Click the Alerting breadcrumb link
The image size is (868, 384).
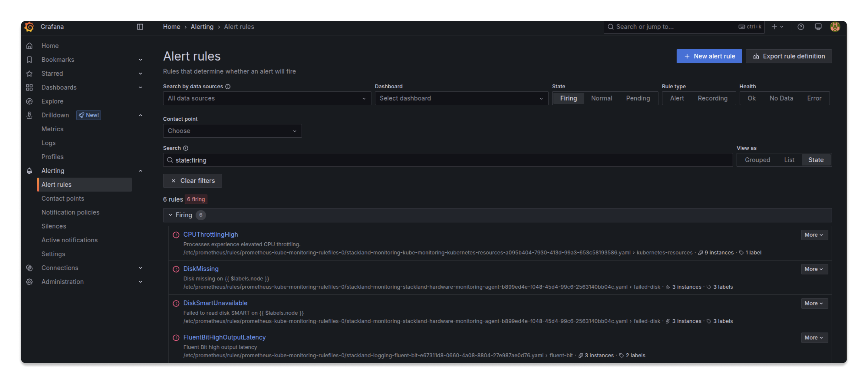[x=202, y=27]
